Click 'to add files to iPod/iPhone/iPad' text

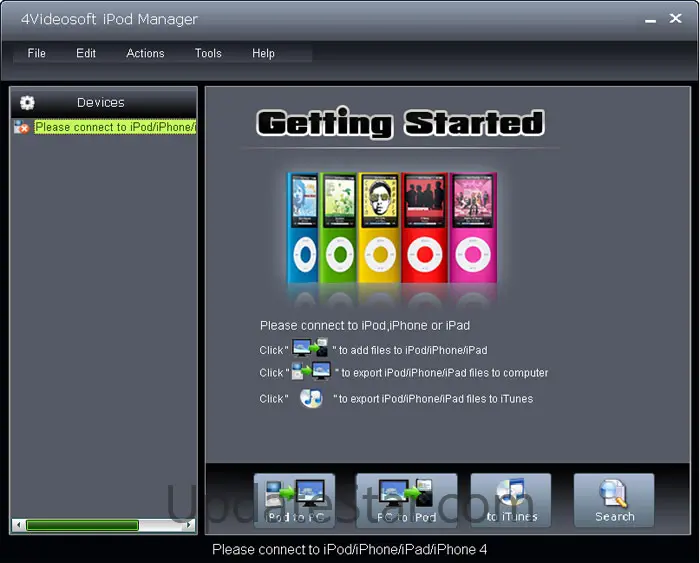tap(413, 350)
